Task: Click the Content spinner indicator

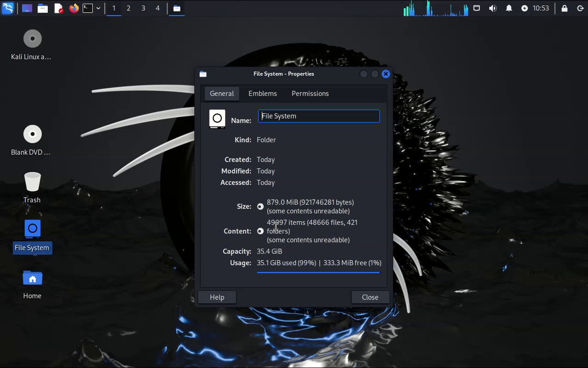Action: 260,231
